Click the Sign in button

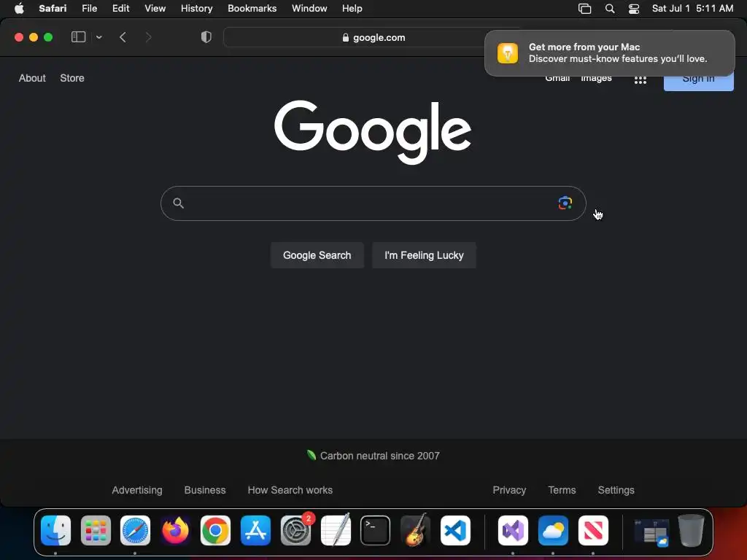tap(698, 82)
